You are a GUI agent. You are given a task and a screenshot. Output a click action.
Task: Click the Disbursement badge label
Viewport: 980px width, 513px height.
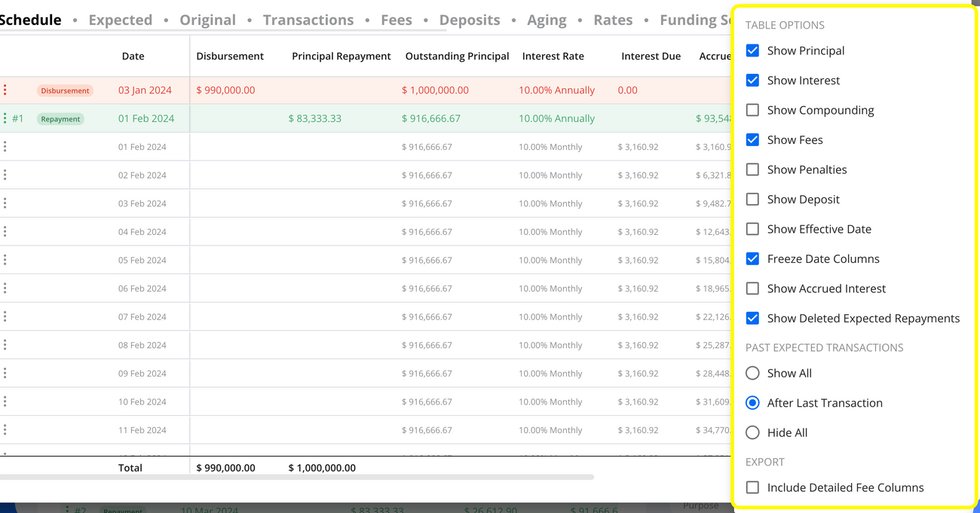coord(65,90)
